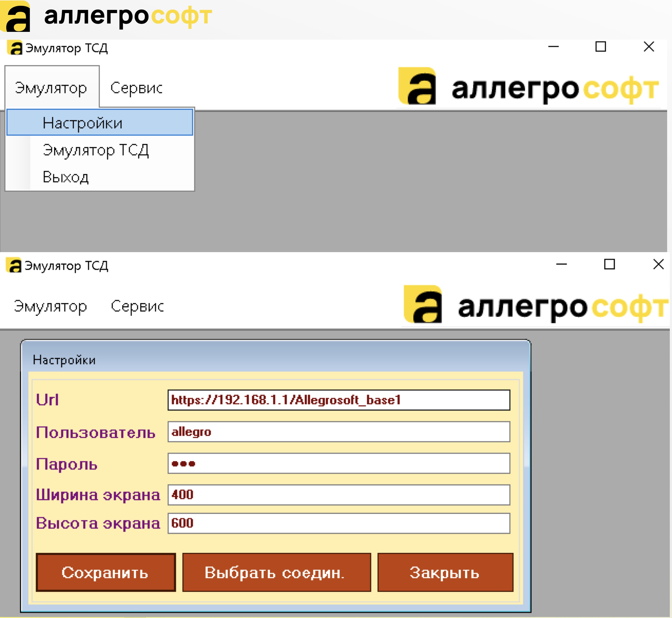Open the Сервис menu in top window
Screen dimensions: 672x618
(x=136, y=88)
